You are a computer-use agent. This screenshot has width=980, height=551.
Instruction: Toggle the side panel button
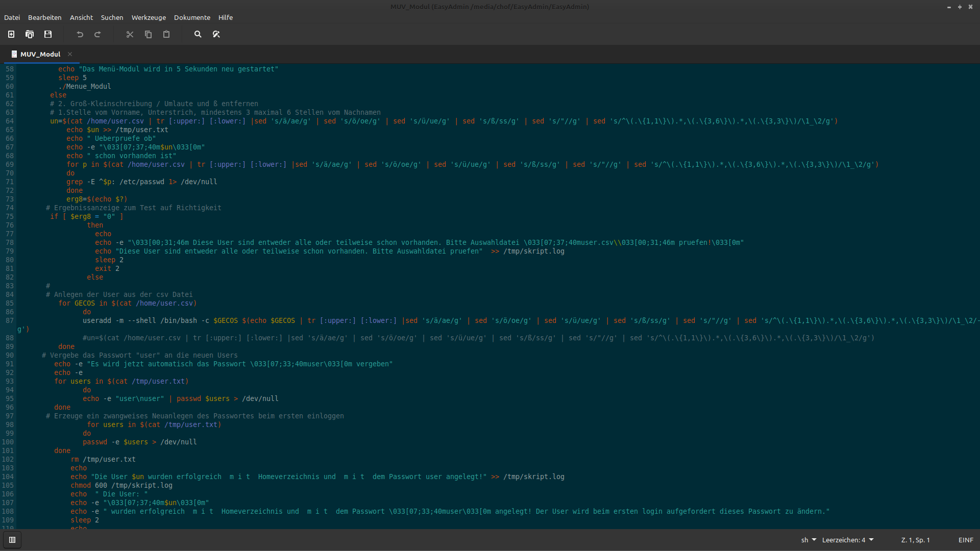(x=12, y=540)
